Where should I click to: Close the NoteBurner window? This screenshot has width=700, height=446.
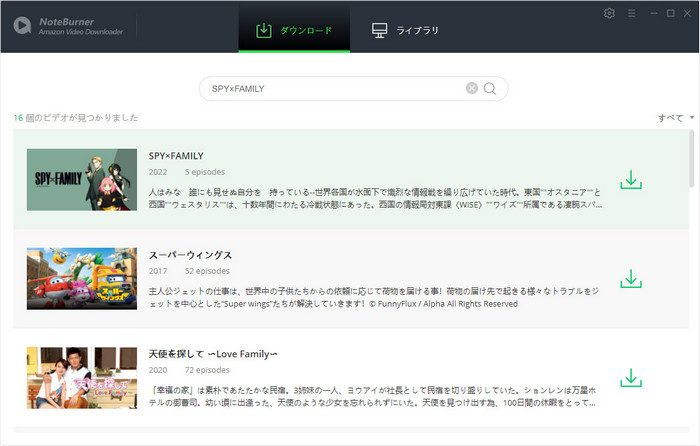pyautogui.click(x=688, y=13)
